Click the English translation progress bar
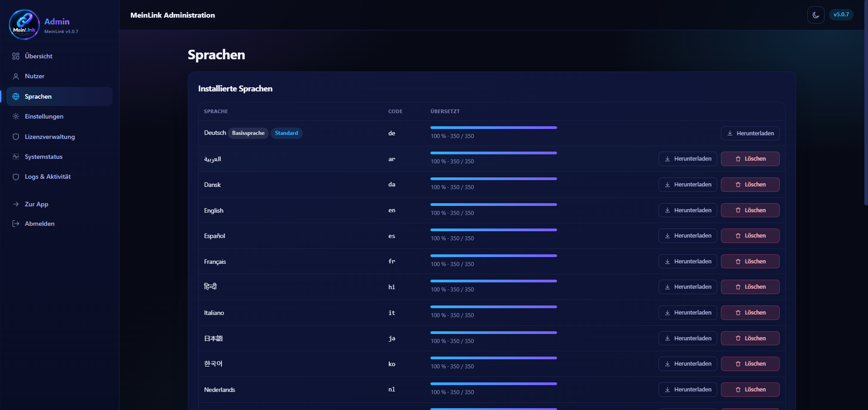 494,205
